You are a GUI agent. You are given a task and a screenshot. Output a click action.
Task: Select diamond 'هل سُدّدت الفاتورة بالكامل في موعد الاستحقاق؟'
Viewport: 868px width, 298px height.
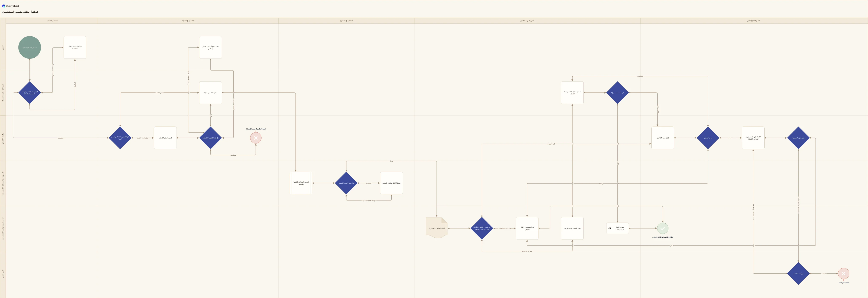[x=482, y=228]
